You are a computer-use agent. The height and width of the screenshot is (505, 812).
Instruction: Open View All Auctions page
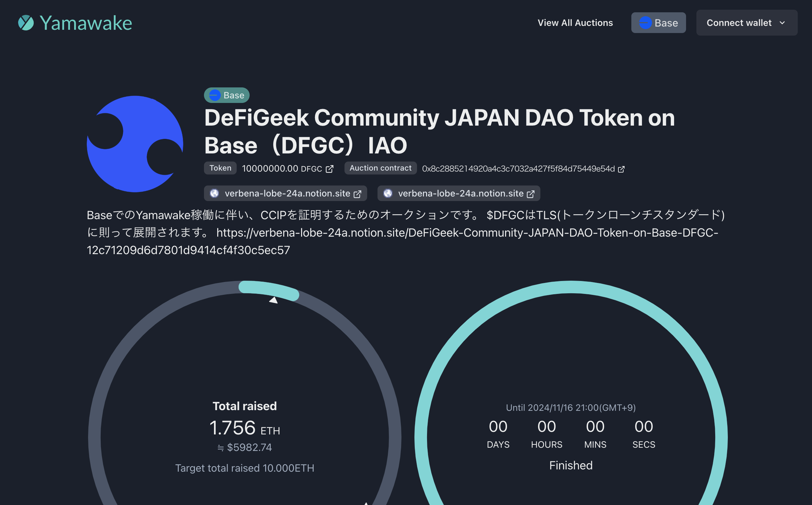tap(575, 23)
